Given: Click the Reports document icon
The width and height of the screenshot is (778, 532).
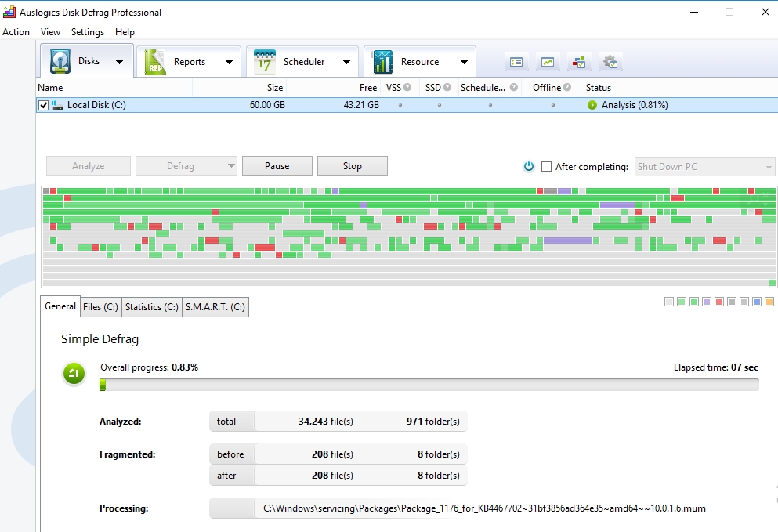Looking at the screenshot, I should point(155,62).
